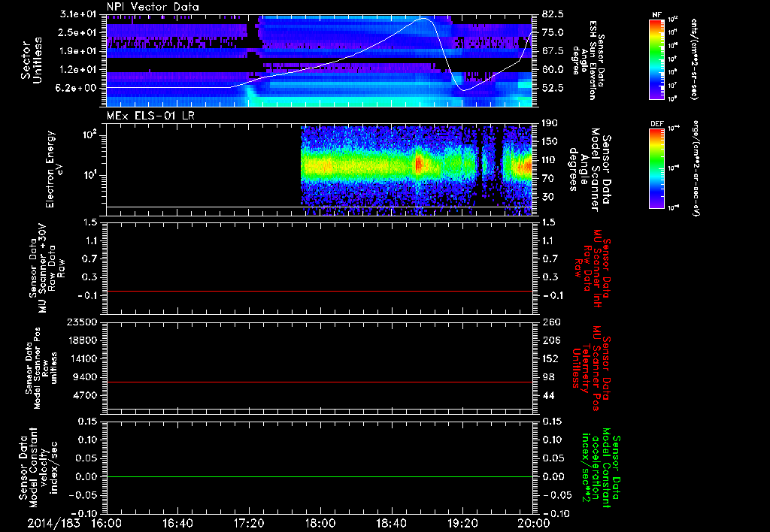The image size is (770, 532).
Task: Click the red 'MU Scanner Inh Raw Data' label
Action: (592, 268)
